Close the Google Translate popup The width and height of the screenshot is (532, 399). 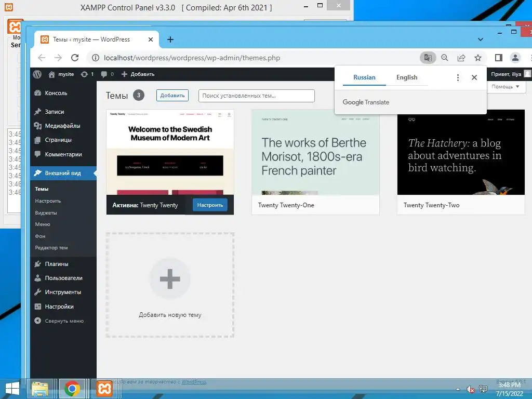[x=474, y=78]
